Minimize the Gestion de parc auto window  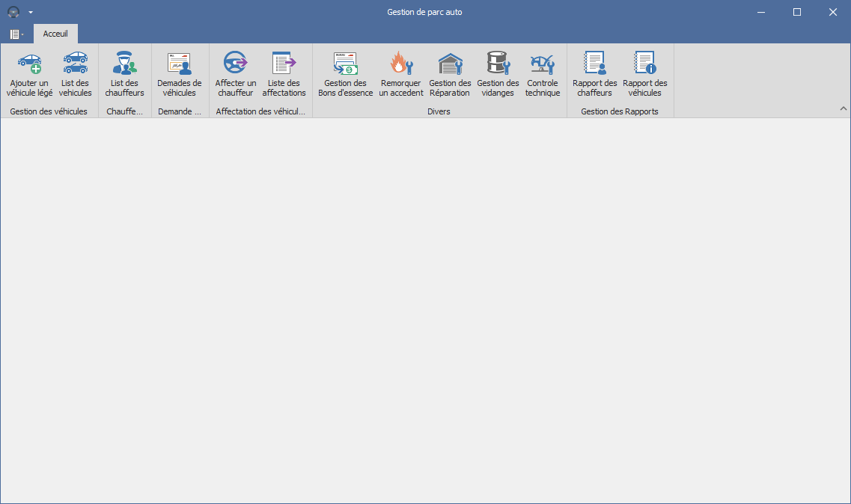click(761, 12)
